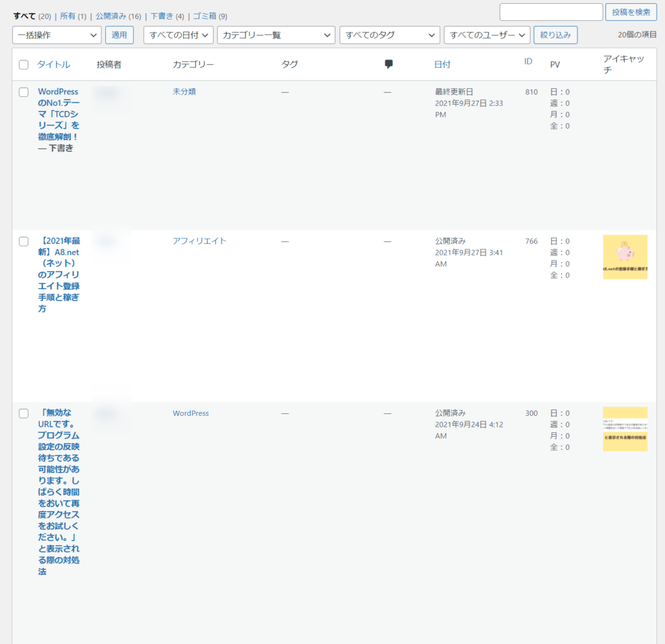The image size is (665, 644).
Task: Click the 適用 apply button
Action: (x=119, y=35)
